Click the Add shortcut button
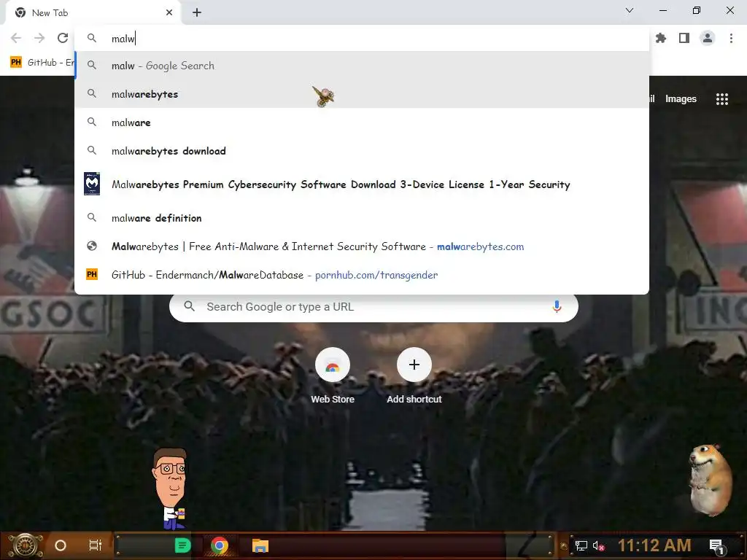This screenshot has height=560, width=747. 414,376
